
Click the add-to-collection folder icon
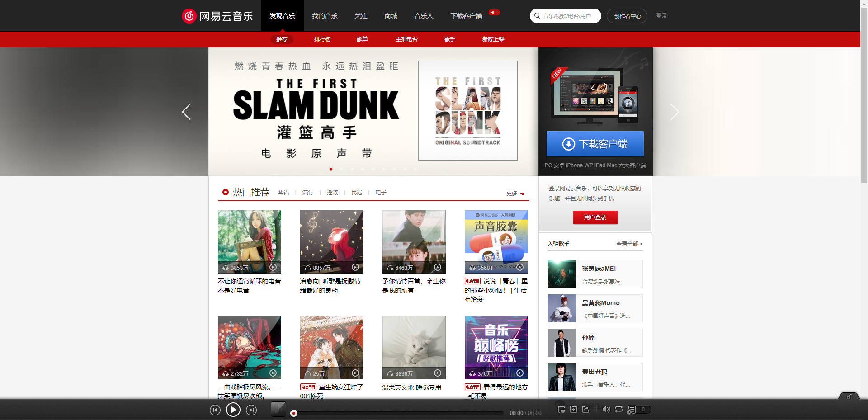(x=573, y=409)
